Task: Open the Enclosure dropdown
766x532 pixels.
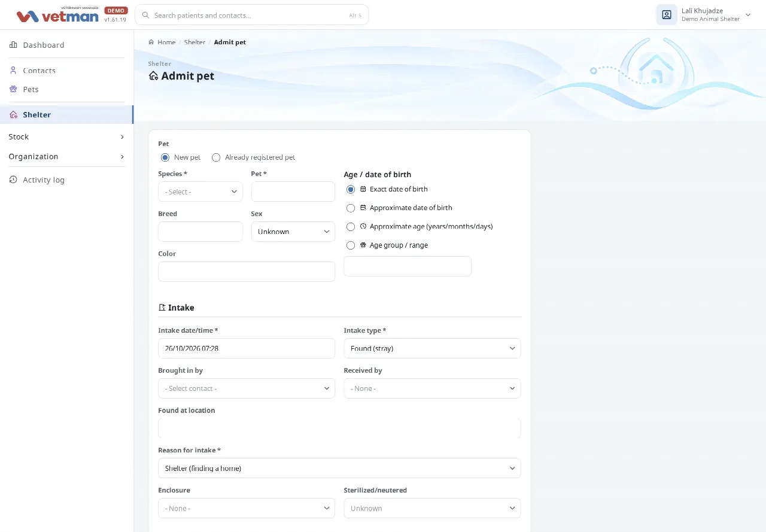Action: coord(247,508)
